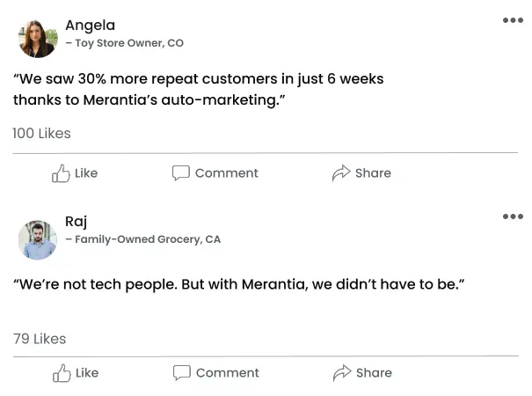This screenshot has width=532, height=396.
Task: Click the Comment label under Raj's testimonial
Action: point(228,373)
